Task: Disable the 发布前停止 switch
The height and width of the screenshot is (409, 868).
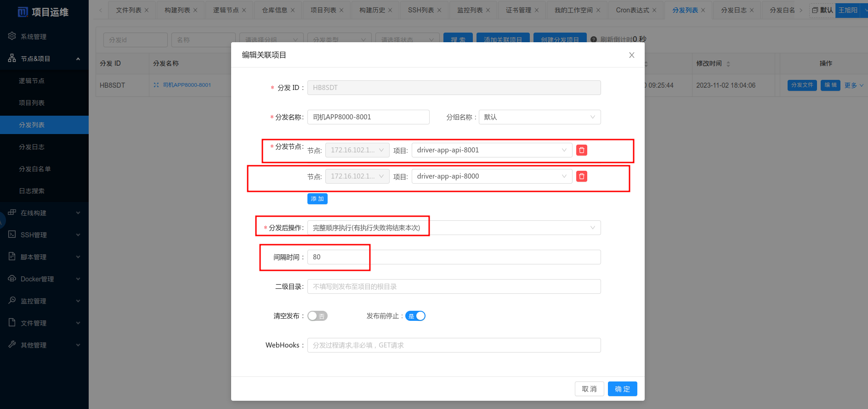Action: (415, 316)
